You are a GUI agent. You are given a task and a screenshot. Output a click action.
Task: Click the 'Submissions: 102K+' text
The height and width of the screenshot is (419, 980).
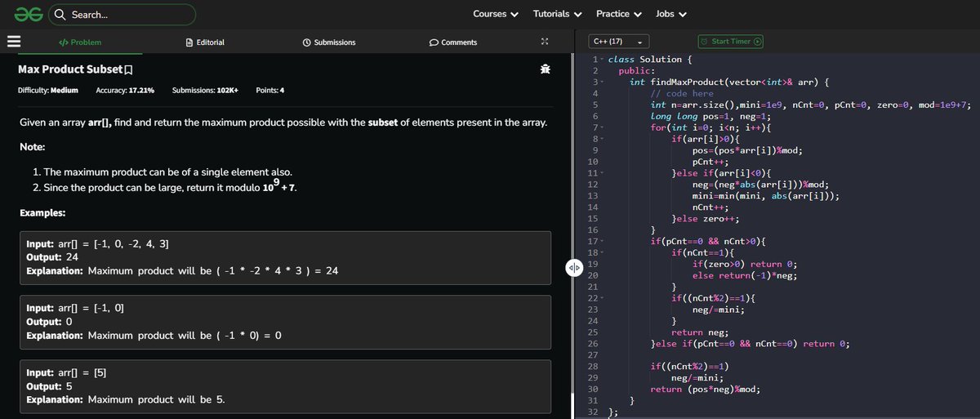(206, 90)
